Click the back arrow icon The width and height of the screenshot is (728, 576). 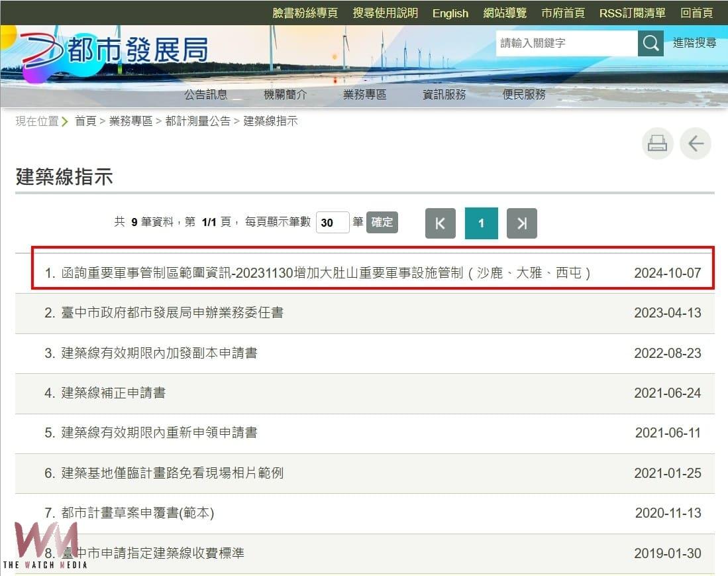pyautogui.click(x=696, y=144)
